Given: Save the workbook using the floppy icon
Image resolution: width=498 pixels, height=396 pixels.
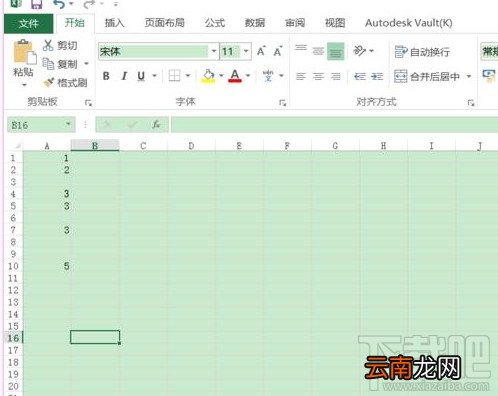Looking at the screenshot, I should click(x=37, y=4).
